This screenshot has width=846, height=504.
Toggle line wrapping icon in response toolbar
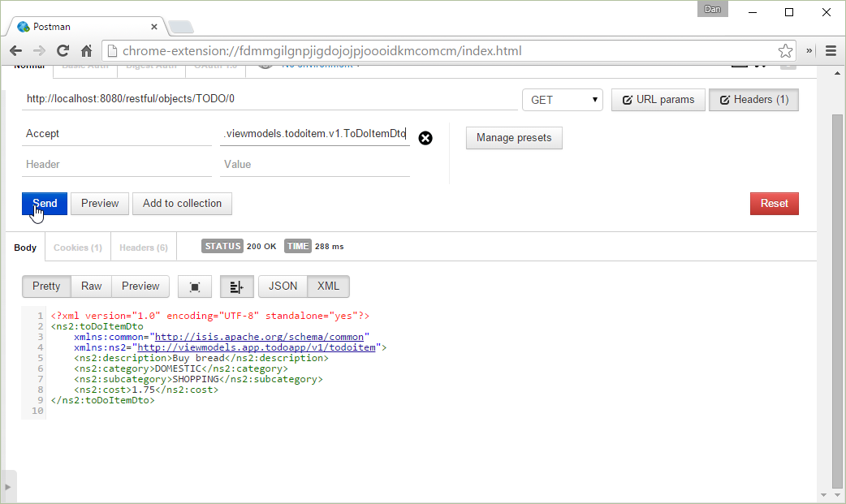(237, 286)
